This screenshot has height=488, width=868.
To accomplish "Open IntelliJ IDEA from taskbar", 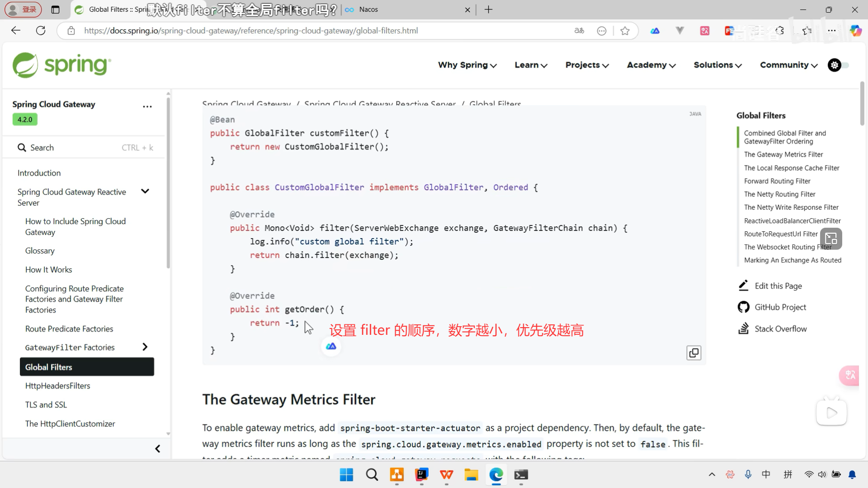I will tap(421, 474).
